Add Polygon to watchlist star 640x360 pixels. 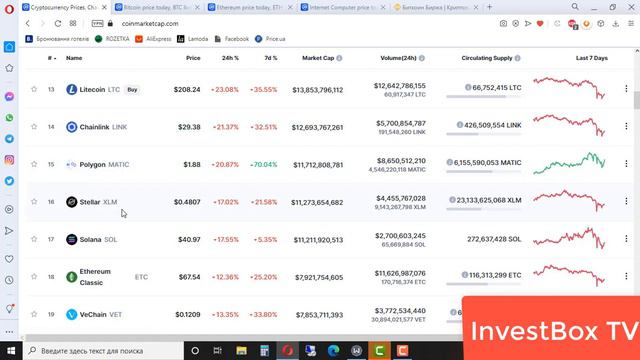pos(34,164)
